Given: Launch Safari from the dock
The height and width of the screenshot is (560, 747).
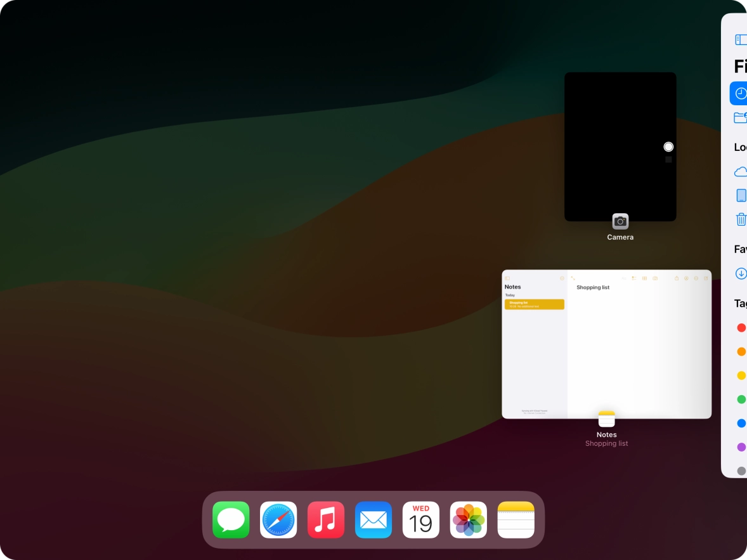Looking at the screenshot, I should [x=278, y=520].
